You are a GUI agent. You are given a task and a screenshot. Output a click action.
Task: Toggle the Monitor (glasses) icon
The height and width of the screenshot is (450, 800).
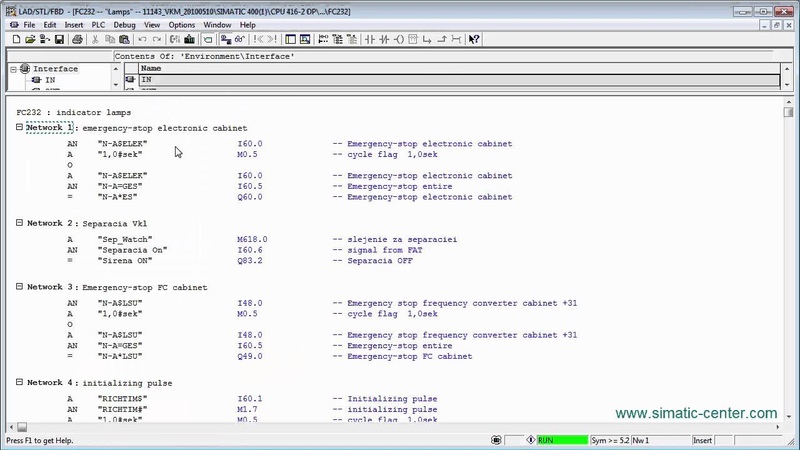pos(240,39)
